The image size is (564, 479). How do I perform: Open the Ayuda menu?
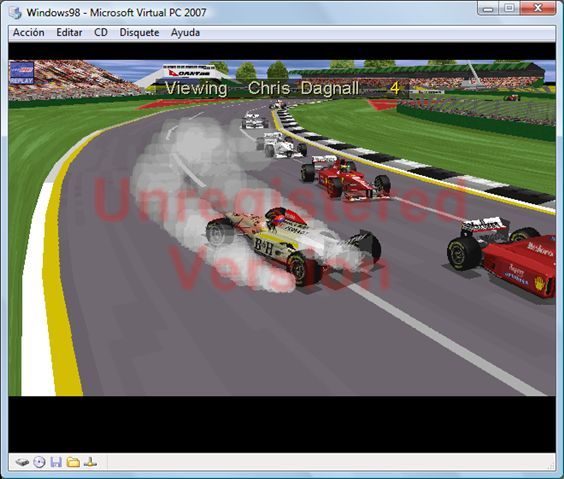pyautogui.click(x=185, y=32)
